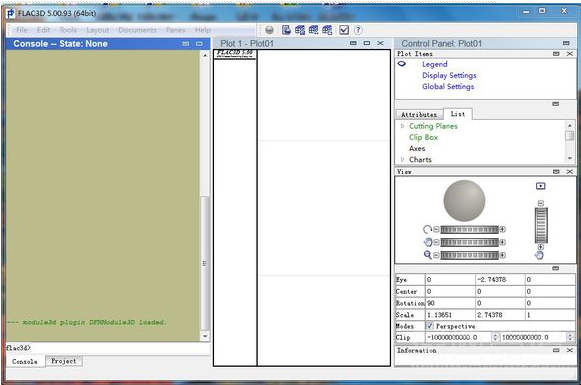Click the checkmark box toolbar icon

click(x=344, y=30)
